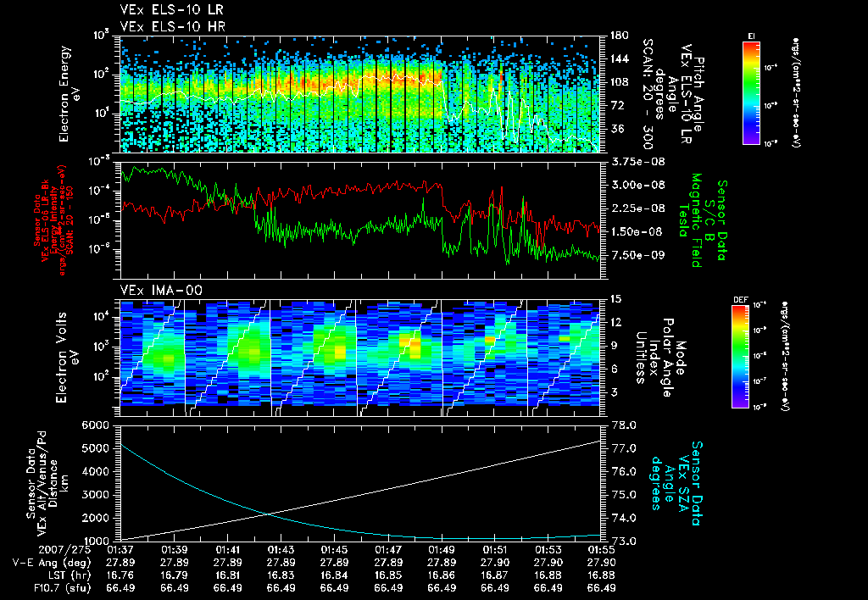Click the 01:49 time tick label
Viewport: 868px width, 600px height.
point(442,550)
